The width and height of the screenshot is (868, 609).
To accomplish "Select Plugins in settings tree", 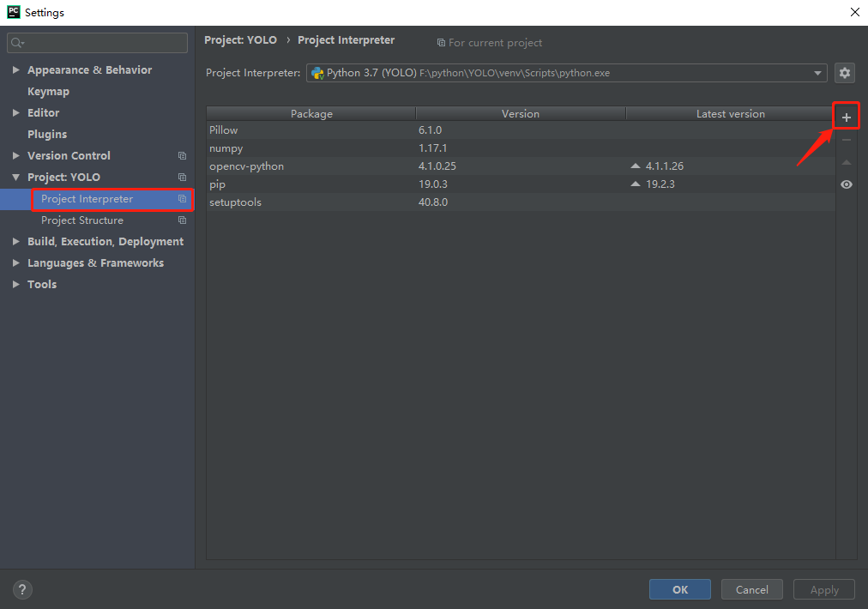I will point(47,135).
